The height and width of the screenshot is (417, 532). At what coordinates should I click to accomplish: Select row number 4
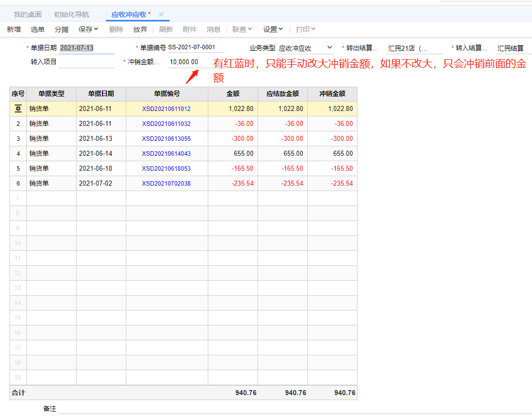point(18,154)
